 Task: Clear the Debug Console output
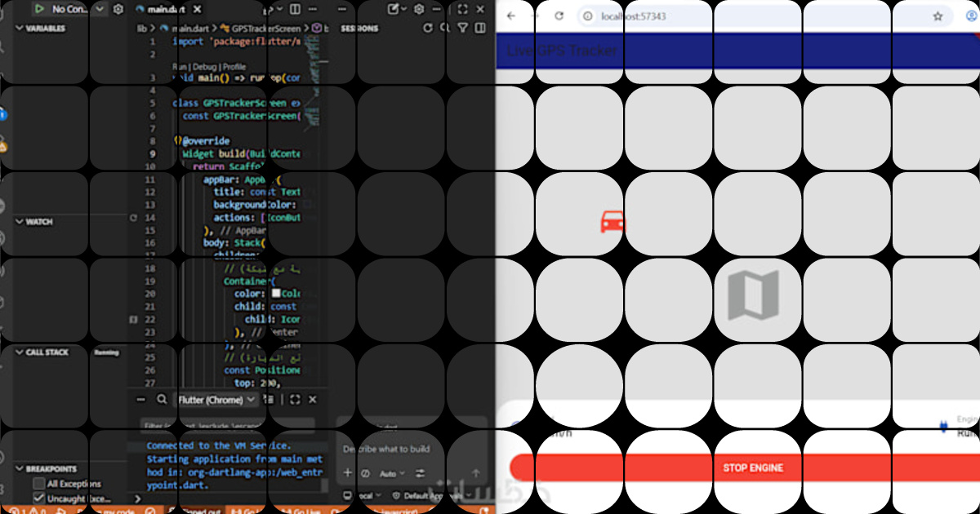click(269, 400)
